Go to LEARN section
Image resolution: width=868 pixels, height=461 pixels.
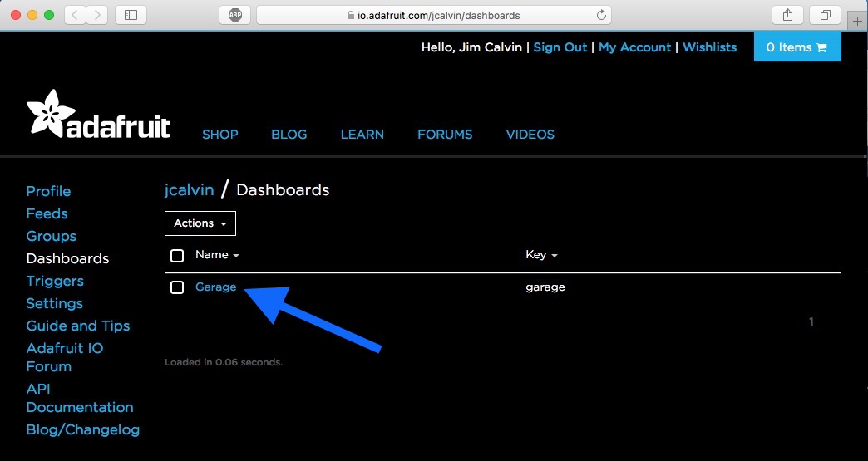click(x=362, y=135)
